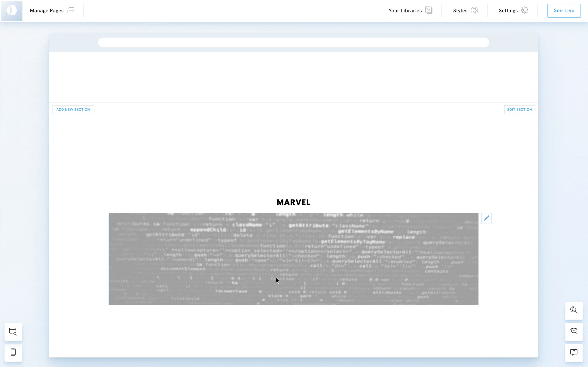Open the Styles palette icon
Screen dimensions: 588x367
click(x=474, y=10)
